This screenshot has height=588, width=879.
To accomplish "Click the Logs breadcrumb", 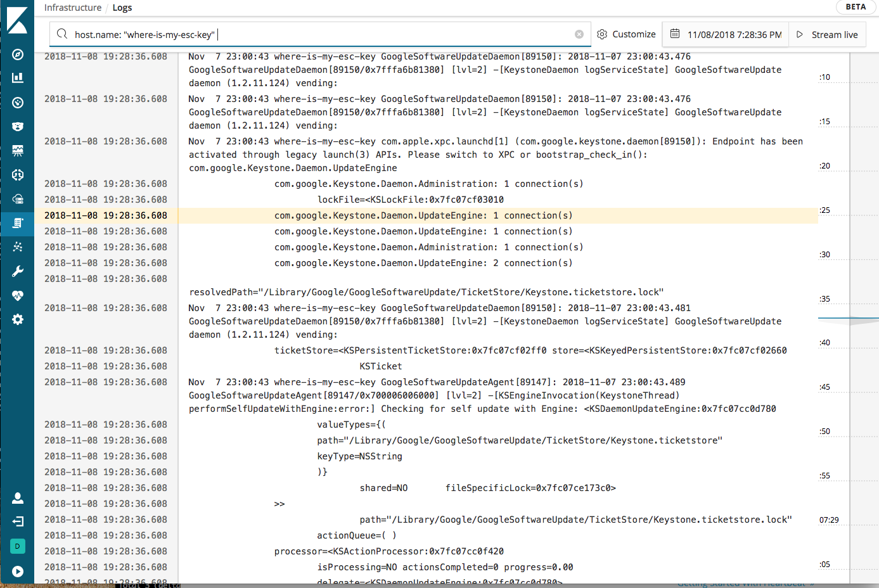I will (122, 8).
